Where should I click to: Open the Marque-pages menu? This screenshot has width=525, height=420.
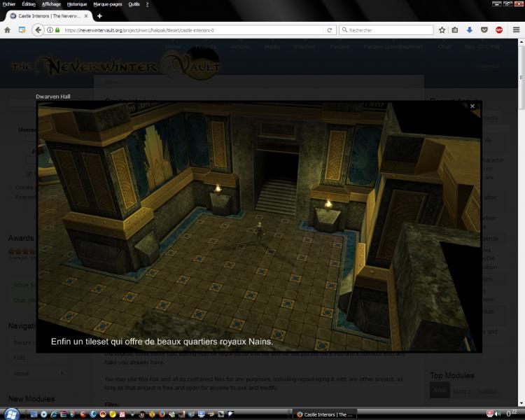(x=108, y=4)
